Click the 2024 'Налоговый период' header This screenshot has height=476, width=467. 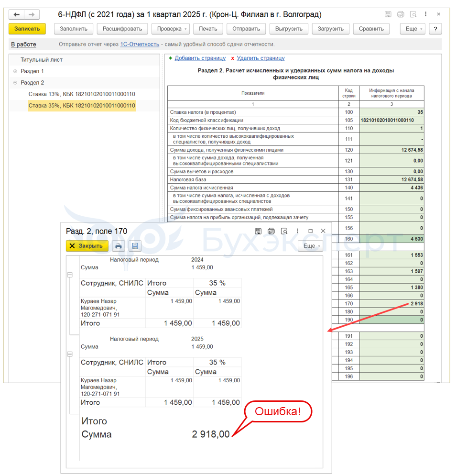tap(134, 260)
